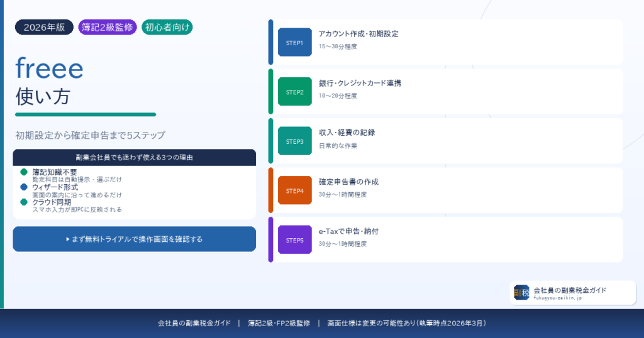Click the 15〜30分程度 duration text

(x=338, y=46)
